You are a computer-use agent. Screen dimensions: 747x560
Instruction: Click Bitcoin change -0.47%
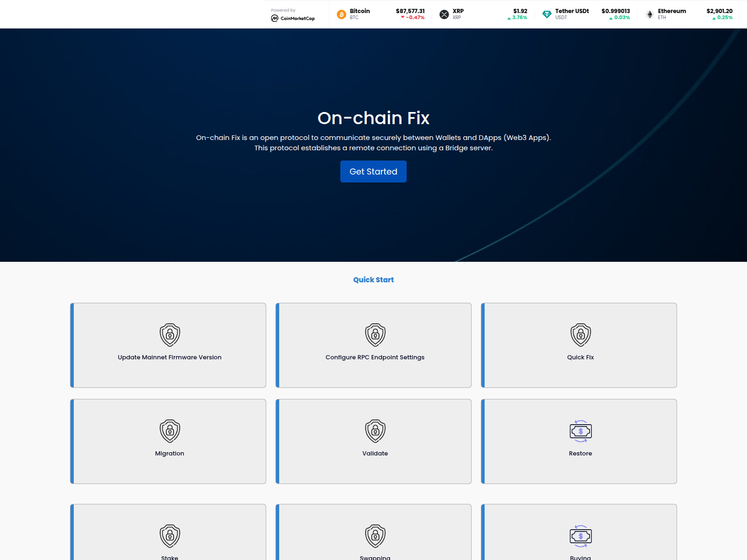[x=413, y=17]
